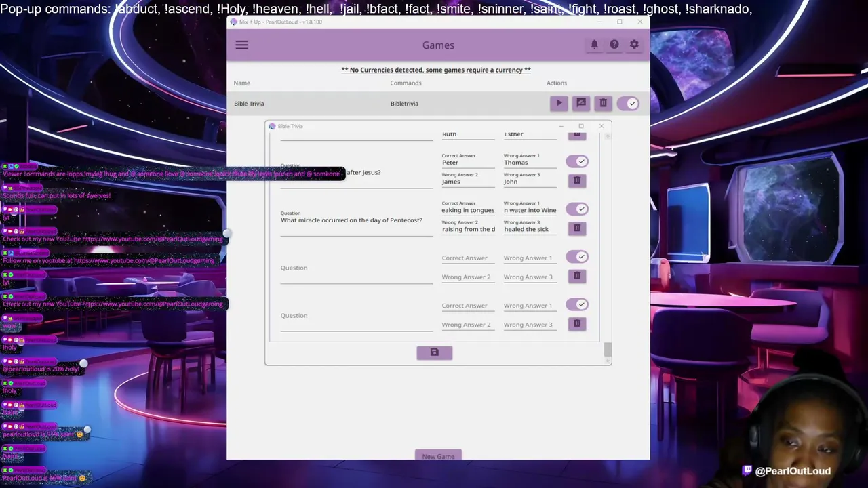Save the Bible Trivia questions
Viewport: 868px width, 488px height.
435,352
